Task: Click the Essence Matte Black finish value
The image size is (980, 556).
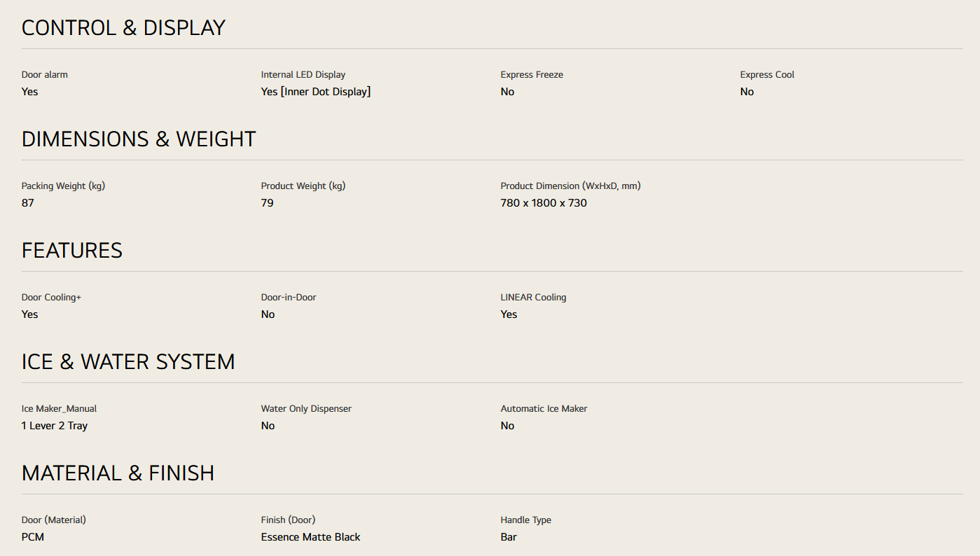Action: pyautogui.click(x=310, y=537)
